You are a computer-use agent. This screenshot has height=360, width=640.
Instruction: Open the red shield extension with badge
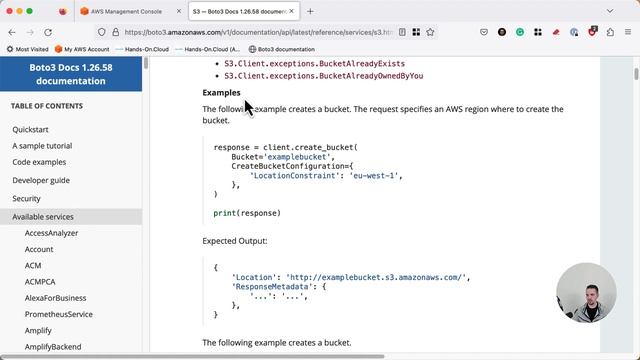click(592, 31)
